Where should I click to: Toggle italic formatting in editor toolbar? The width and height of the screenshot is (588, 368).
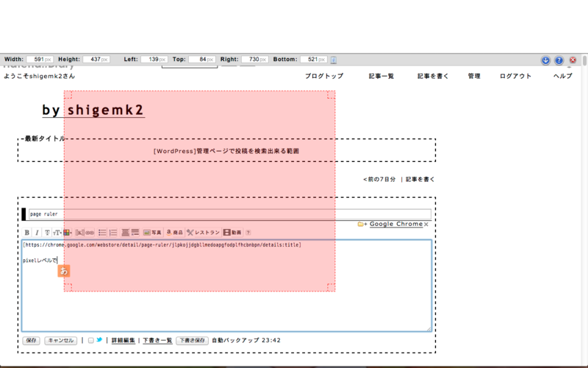click(37, 233)
